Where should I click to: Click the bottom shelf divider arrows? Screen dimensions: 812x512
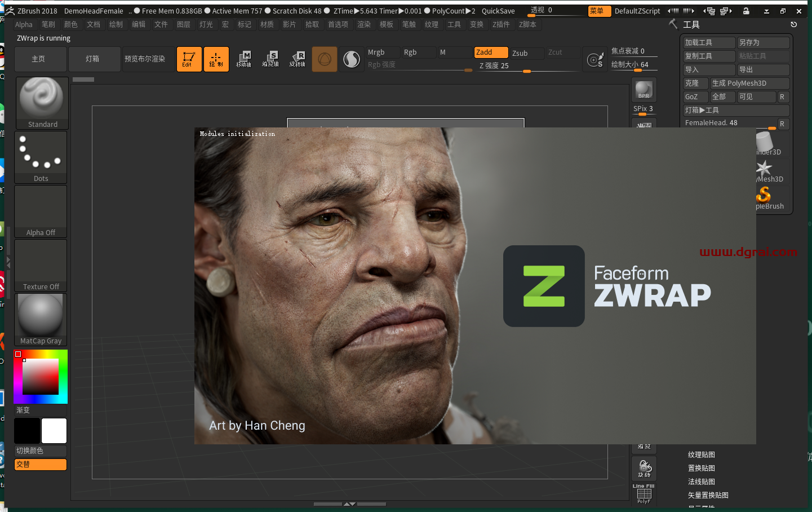point(349,504)
